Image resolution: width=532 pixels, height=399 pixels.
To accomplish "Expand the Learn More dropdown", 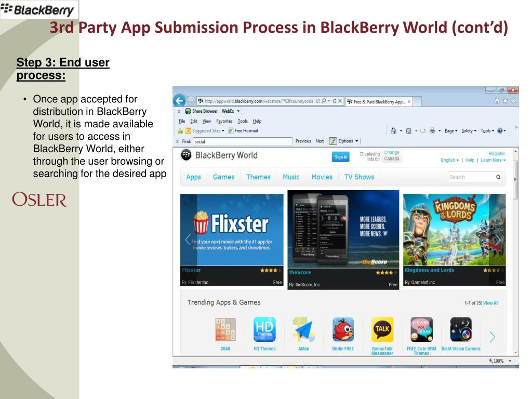I will (x=493, y=160).
